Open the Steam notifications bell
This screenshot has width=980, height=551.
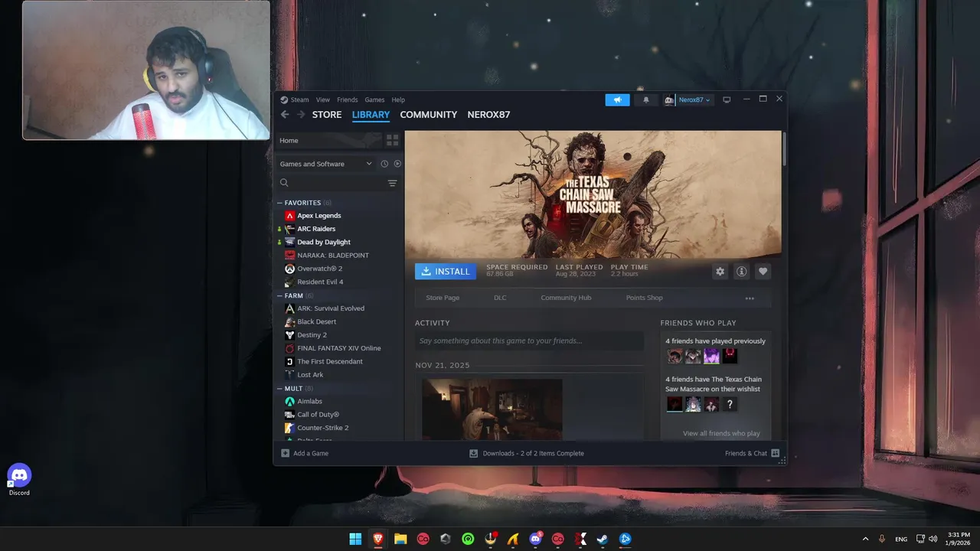point(645,99)
